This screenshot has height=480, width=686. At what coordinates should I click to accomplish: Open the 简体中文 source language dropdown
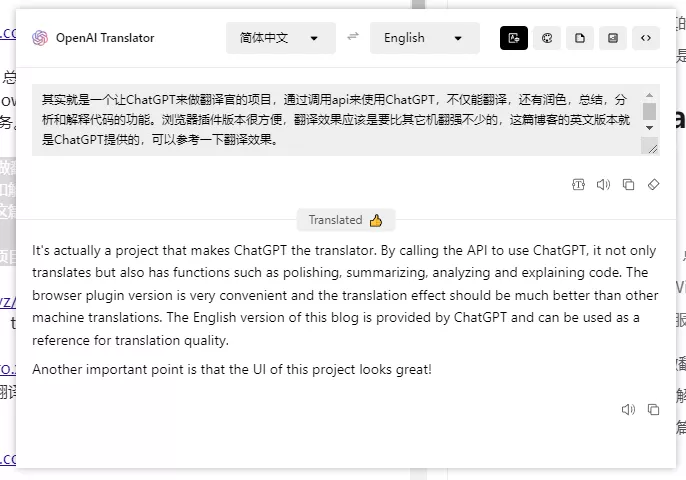coord(279,38)
